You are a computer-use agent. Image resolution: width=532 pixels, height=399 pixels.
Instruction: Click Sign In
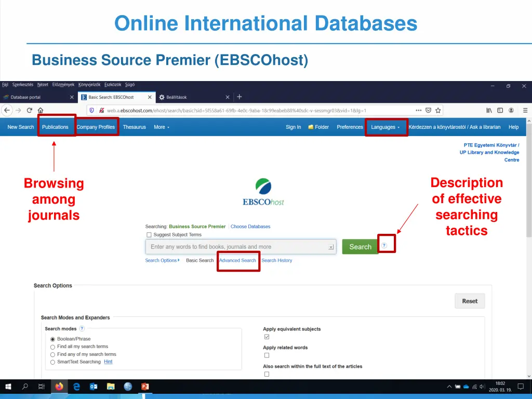click(293, 127)
